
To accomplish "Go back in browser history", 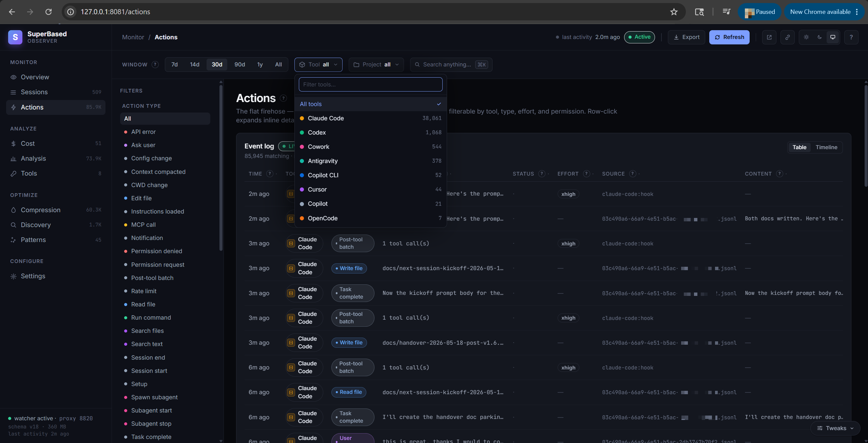I will pos(12,12).
